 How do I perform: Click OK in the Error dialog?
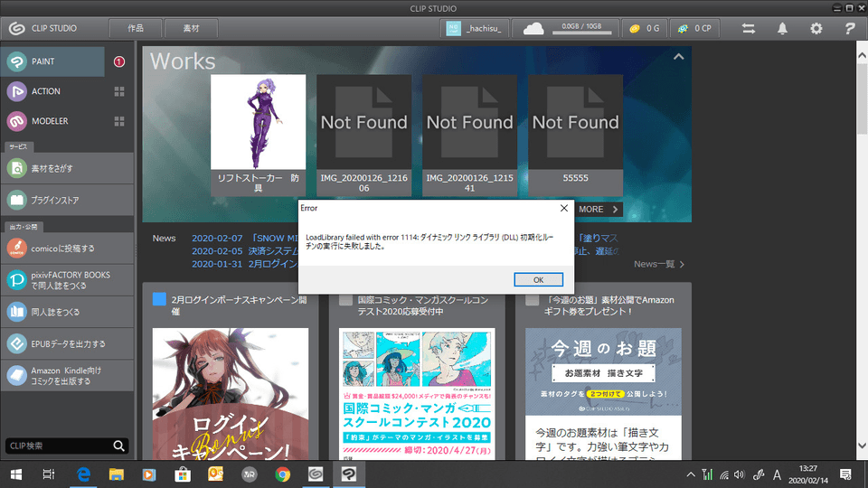click(x=538, y=279)
